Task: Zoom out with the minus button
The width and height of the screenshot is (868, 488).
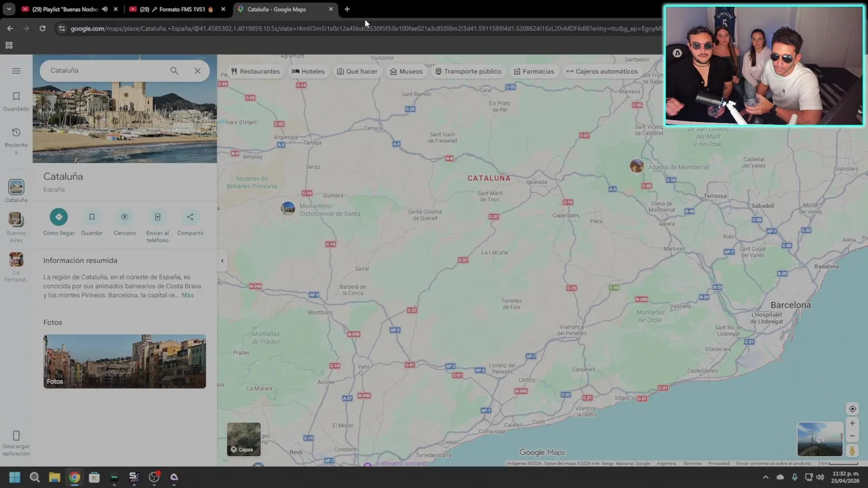Action: tap(852, 436)
